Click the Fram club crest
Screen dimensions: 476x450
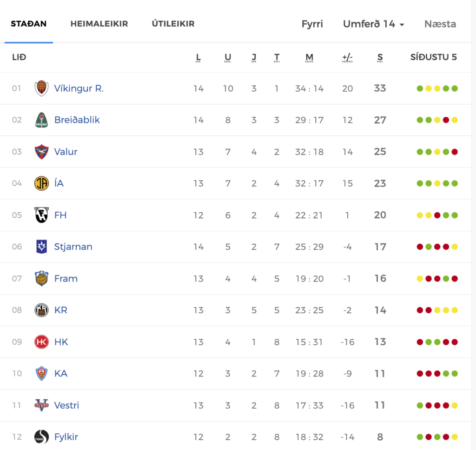coord(41,278)
